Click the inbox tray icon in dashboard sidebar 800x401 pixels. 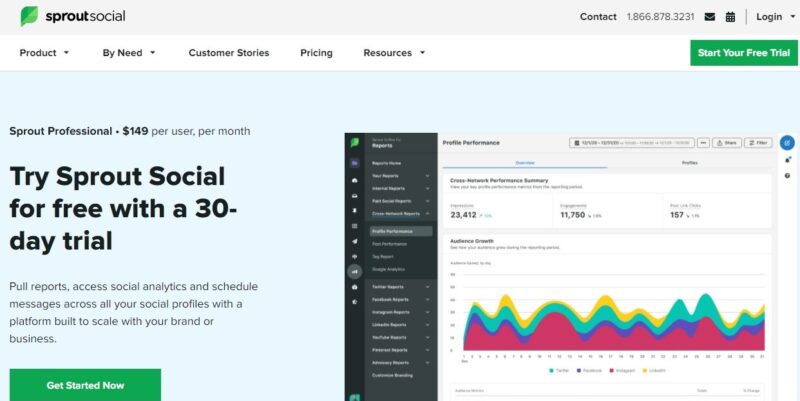click(355, 195)
